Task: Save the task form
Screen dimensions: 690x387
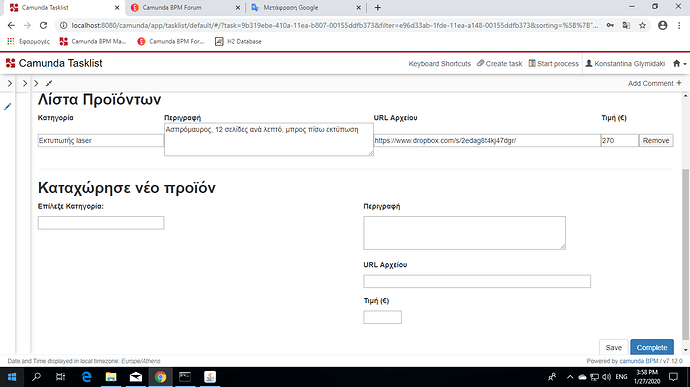Action: tap(613, 347)
